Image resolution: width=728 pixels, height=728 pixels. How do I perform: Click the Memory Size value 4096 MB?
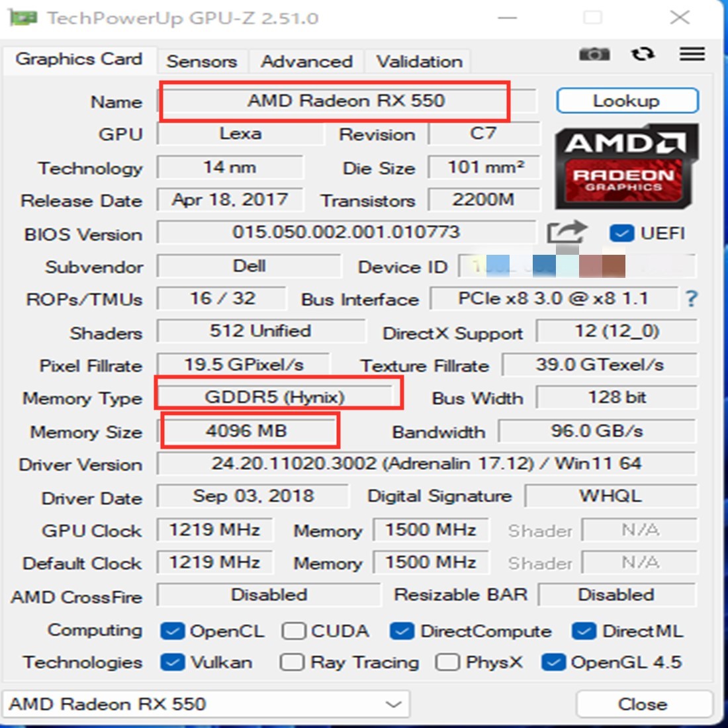(247, 432)
